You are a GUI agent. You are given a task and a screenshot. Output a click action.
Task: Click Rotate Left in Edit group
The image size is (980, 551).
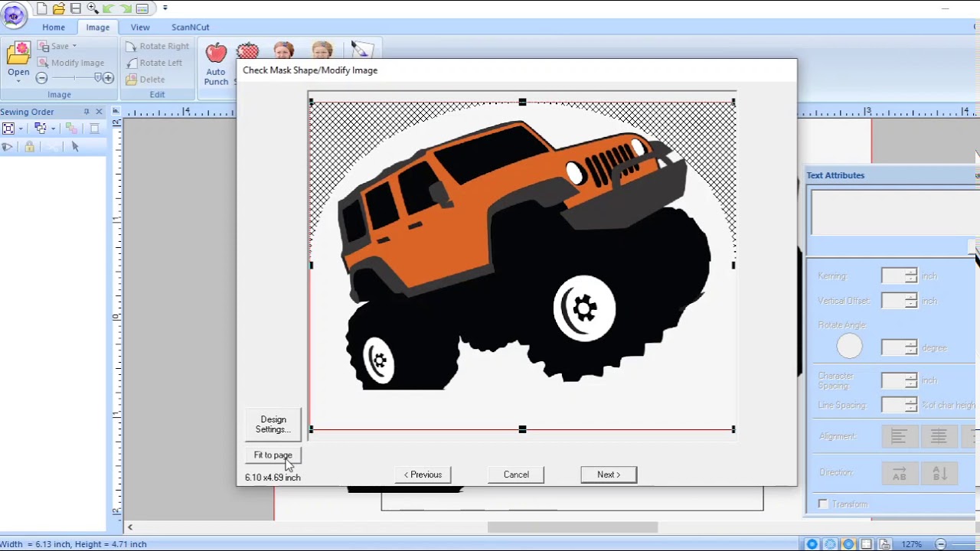pyautogui.click(x=154, y=63)
